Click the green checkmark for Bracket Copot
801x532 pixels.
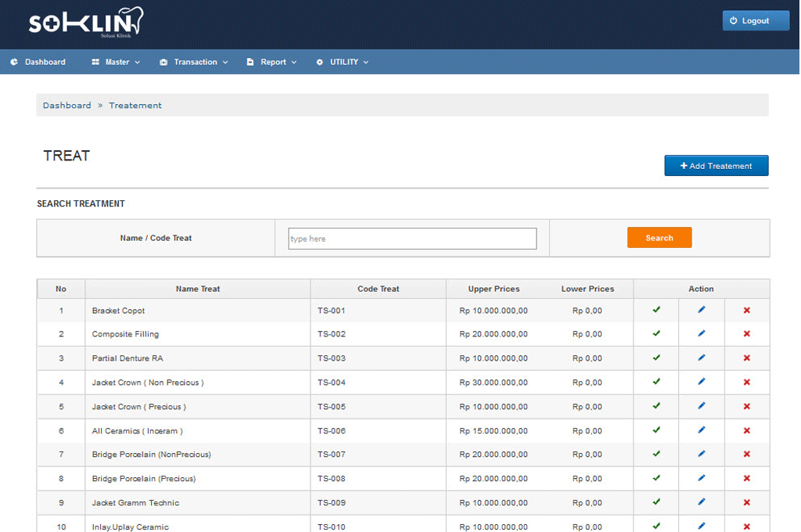tap(656, 310)
